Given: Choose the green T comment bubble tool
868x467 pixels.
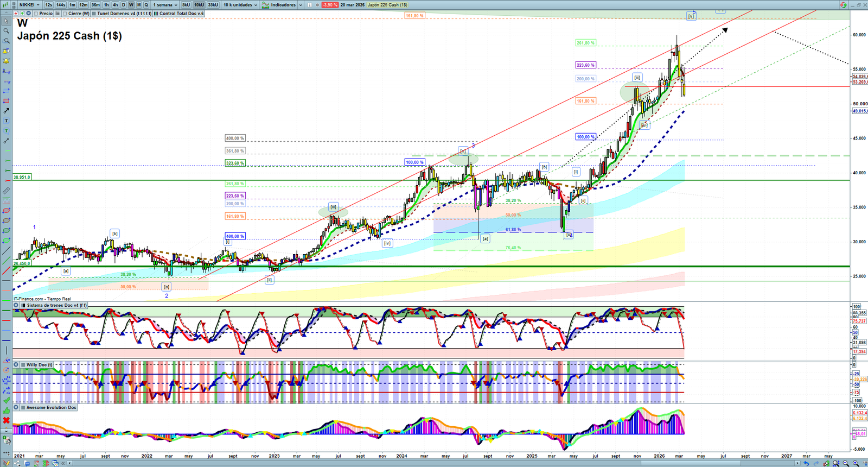Looking at the screenshot, I should (x=6, y=131).
